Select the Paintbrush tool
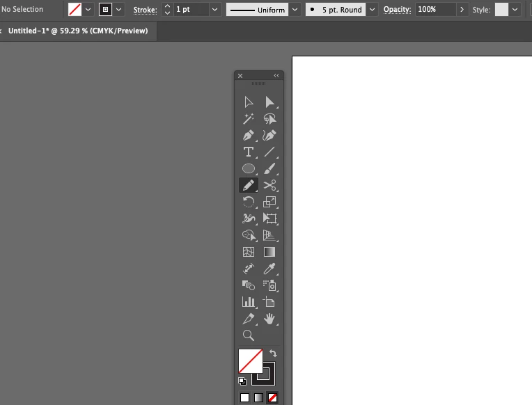Screen dimensions: 532x405 point(269,168)
